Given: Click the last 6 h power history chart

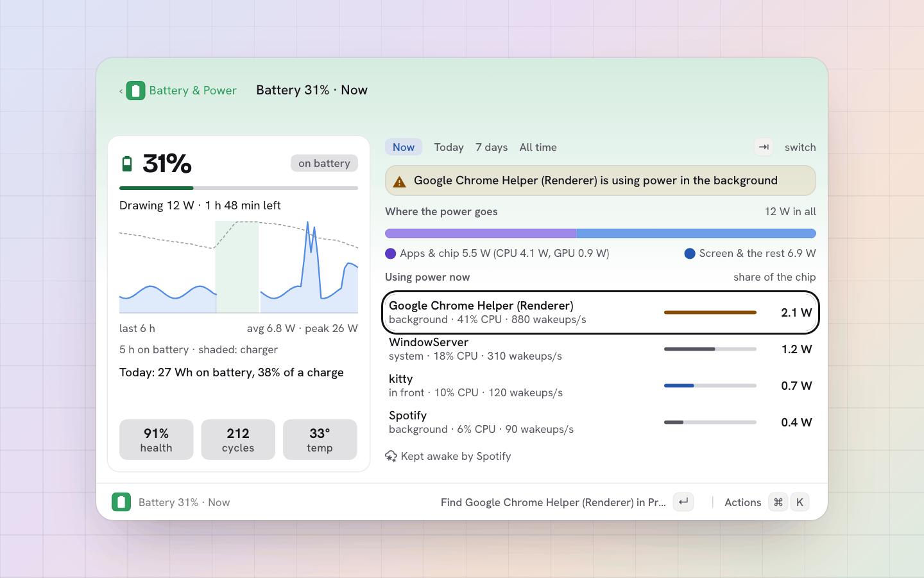Looking at the screenshot, I should 239,267.
